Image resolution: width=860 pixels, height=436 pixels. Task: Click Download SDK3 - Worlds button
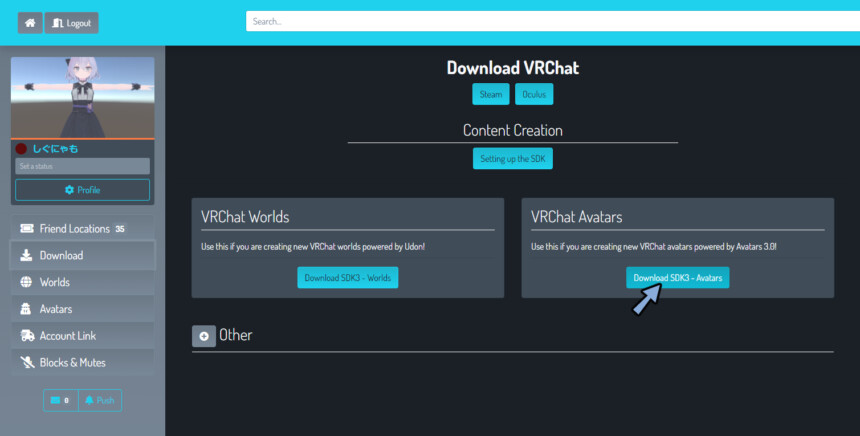pyautogui.click(x=348, y=278)
